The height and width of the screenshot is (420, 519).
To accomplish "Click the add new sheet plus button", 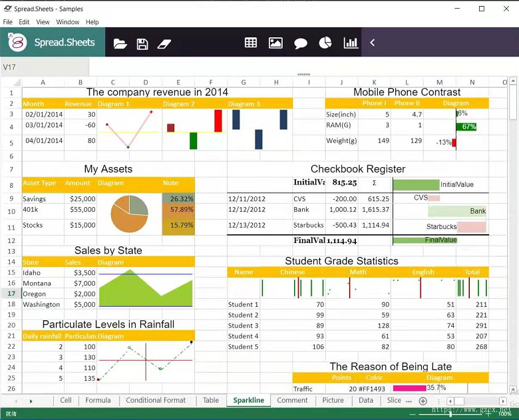I will 423,401.
